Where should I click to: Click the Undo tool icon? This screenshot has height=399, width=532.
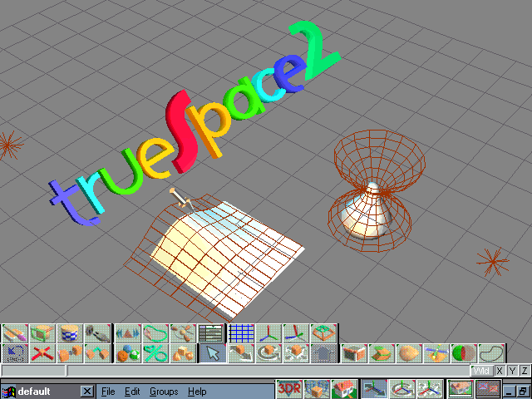click(15, 354)
